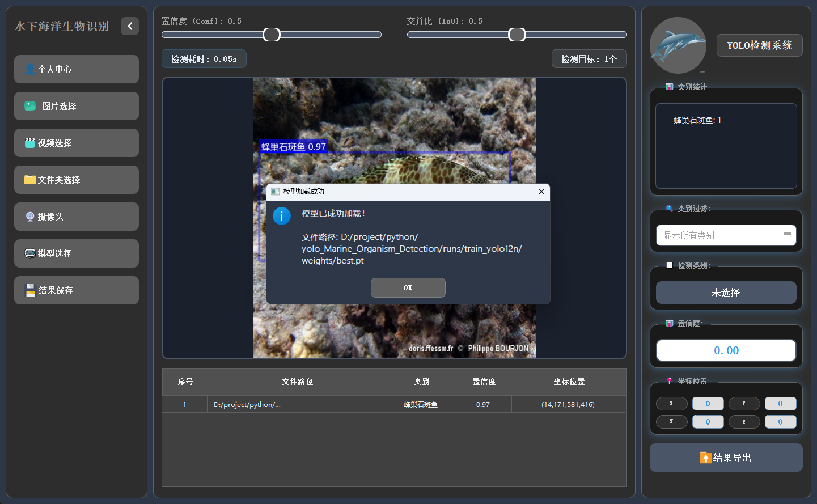
Task: Open the 个人中心 user profile icon
Action: (x=30, y=69)
